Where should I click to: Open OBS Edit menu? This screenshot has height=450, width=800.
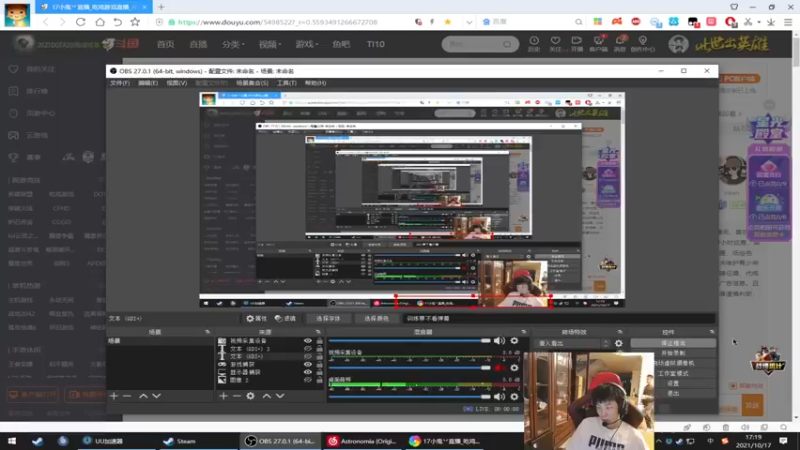148,83
